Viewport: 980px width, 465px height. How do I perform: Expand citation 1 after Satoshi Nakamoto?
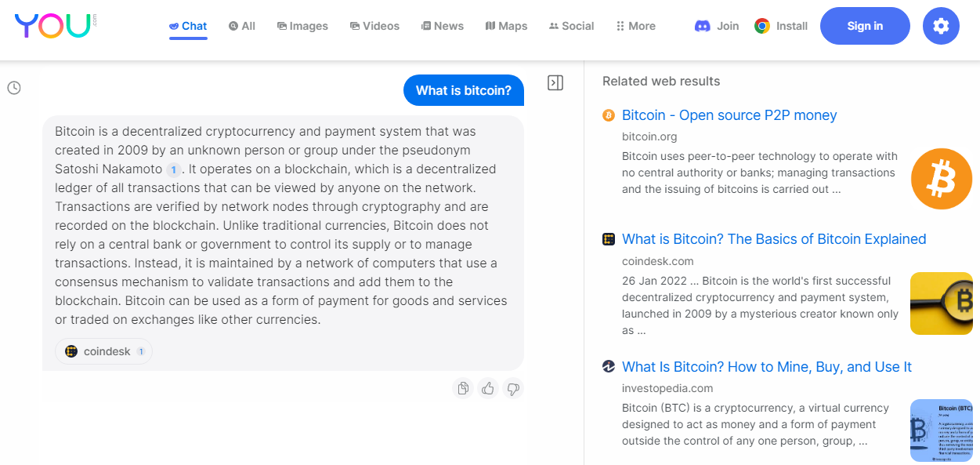point(173,169)
